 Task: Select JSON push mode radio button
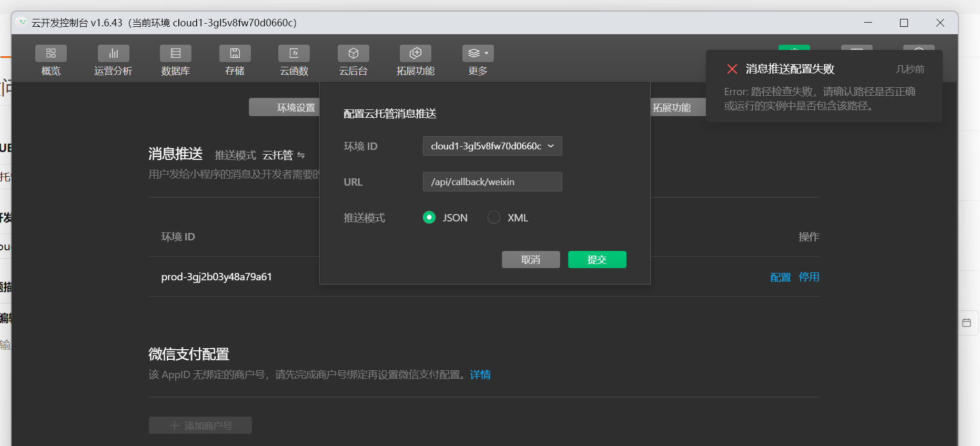pos(429,218)
